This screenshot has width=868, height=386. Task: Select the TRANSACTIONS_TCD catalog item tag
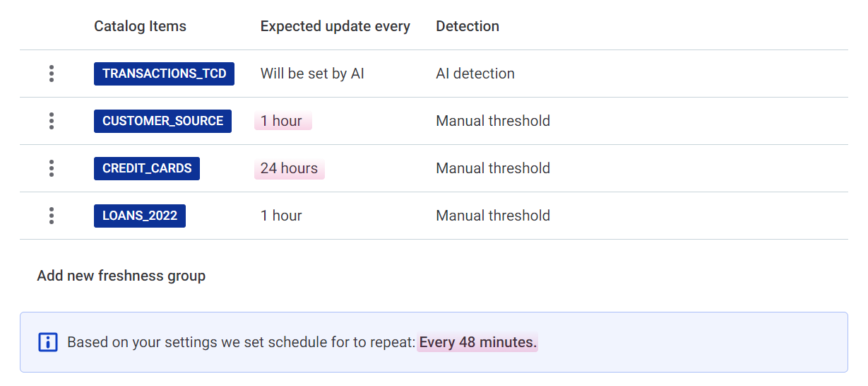coord(164,74)
